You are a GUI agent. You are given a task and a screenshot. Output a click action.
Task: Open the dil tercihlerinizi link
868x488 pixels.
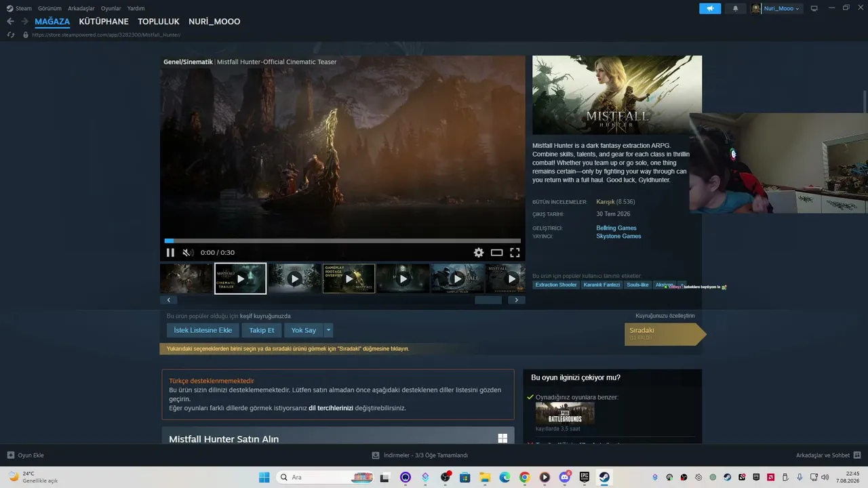pos(331,408)
